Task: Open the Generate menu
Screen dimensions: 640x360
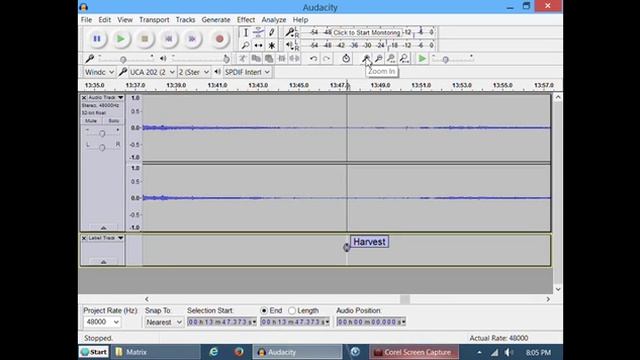Action: 216,20
